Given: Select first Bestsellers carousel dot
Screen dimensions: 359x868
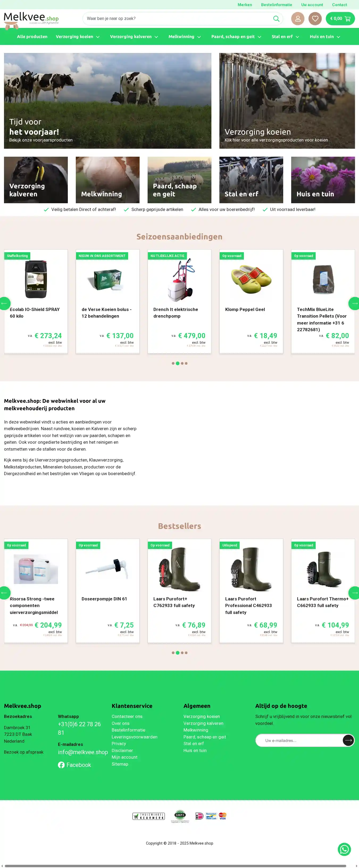Looking at the screenshot, I should (173, 653).
